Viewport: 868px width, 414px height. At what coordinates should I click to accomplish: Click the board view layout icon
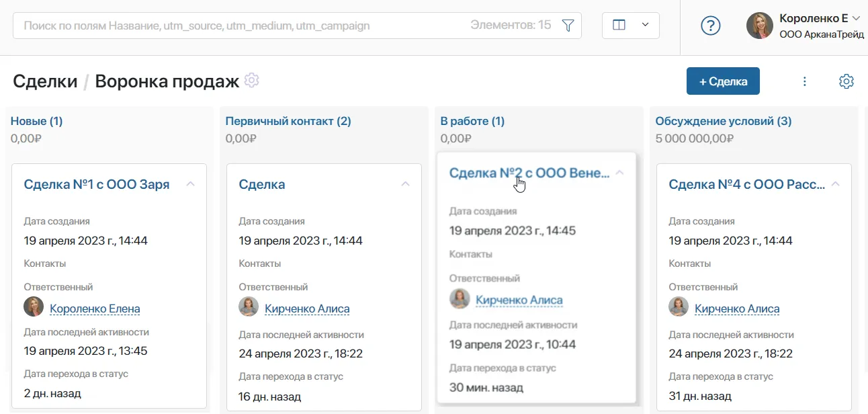(619, 26)
